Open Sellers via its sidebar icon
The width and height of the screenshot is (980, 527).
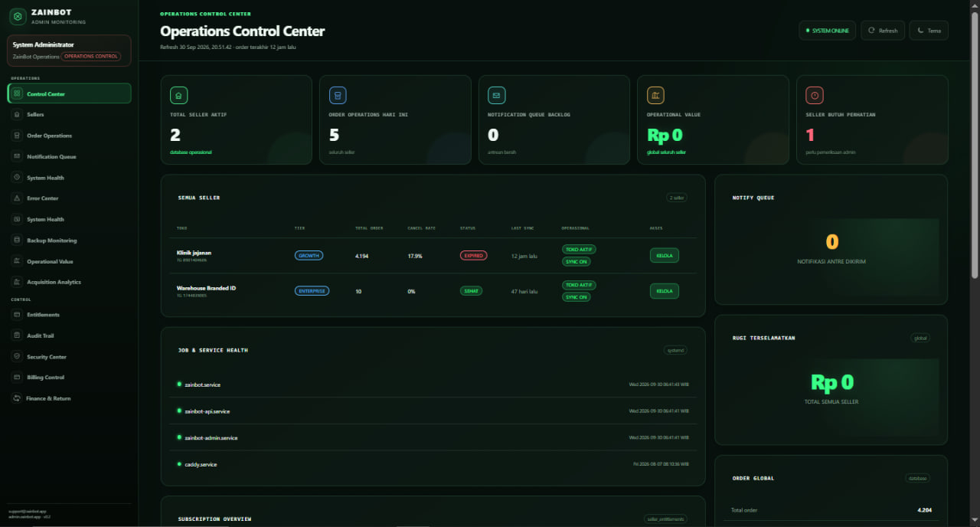coord(18,115)
